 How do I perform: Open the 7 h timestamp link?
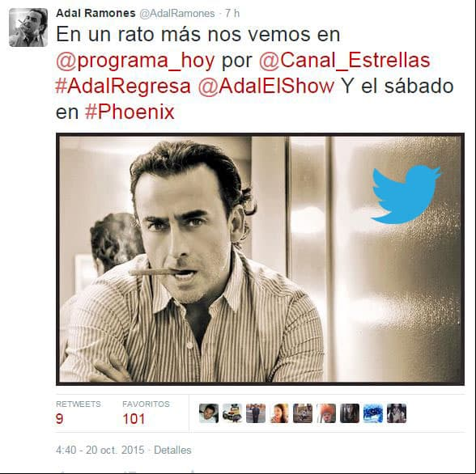[x=232, y=13]
